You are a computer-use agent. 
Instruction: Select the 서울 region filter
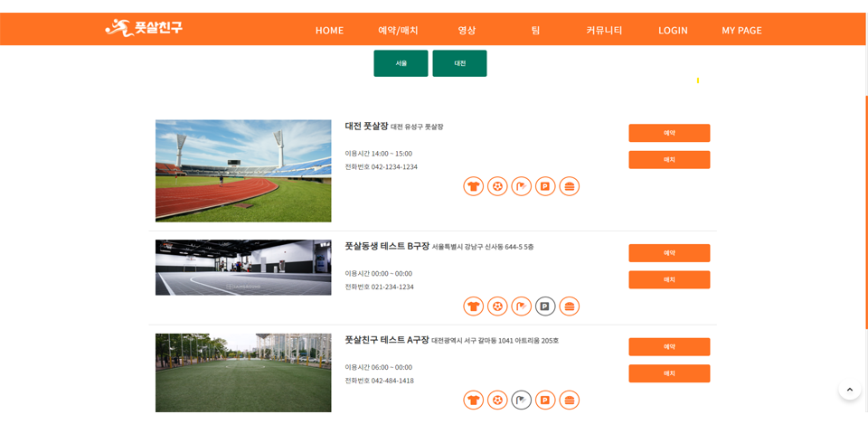click(x=401, y=63)
